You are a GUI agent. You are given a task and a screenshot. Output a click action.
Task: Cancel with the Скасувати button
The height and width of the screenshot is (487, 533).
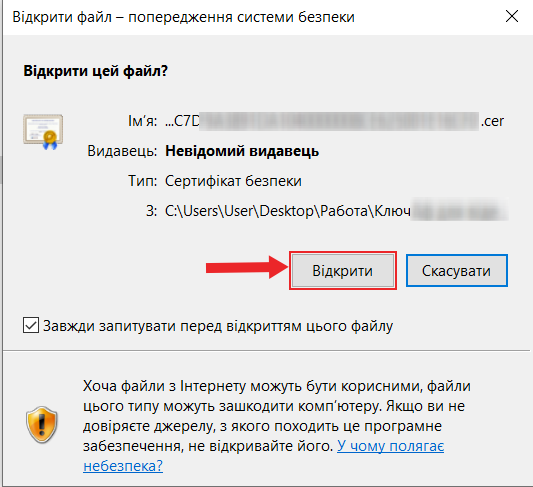click(x=457, y=271)
